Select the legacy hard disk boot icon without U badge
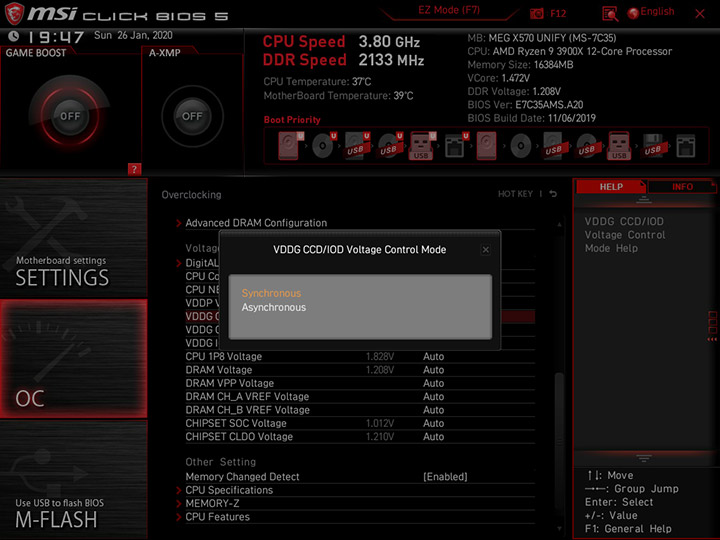The height and width of the screenshot is (540, 720). pos(486,146)
